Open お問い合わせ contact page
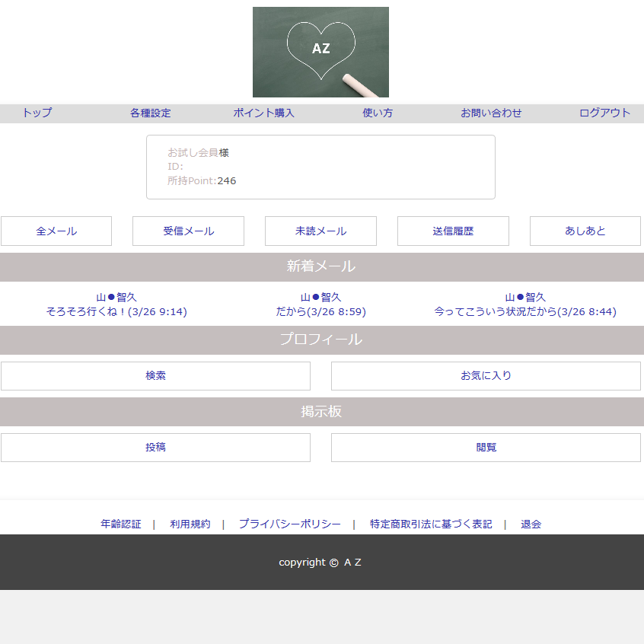 [491, 113]
